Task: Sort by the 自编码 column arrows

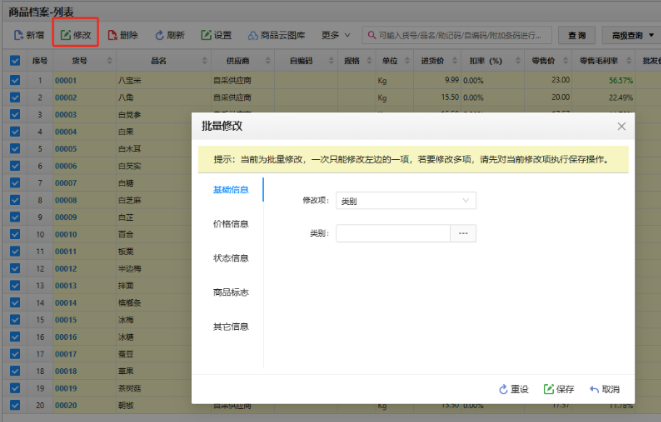Action: click(331, 61)
